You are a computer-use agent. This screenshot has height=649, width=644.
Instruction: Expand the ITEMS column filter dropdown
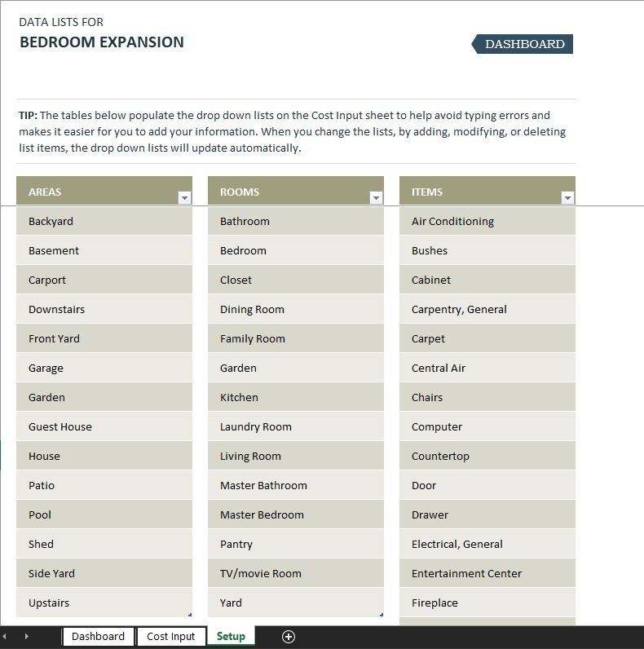tap(567, 197)
